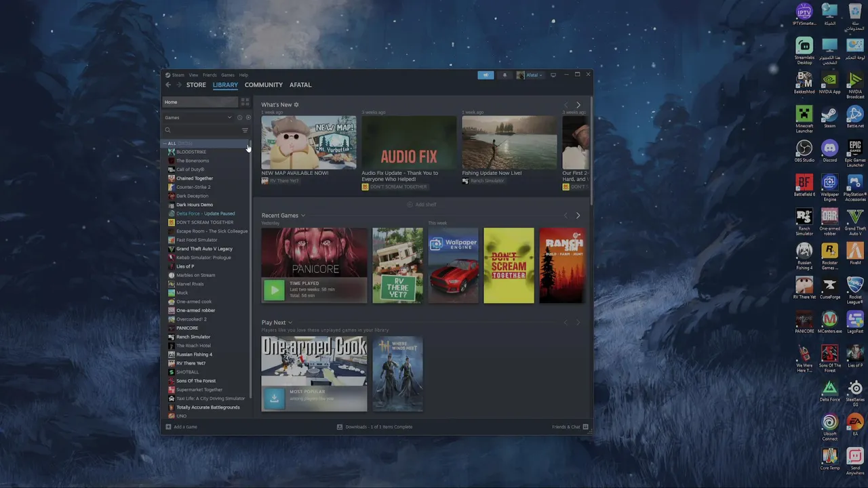Open the Play Next shelf dropdown
The width and height of the screenshot is (868, 488).
point(290,323)
